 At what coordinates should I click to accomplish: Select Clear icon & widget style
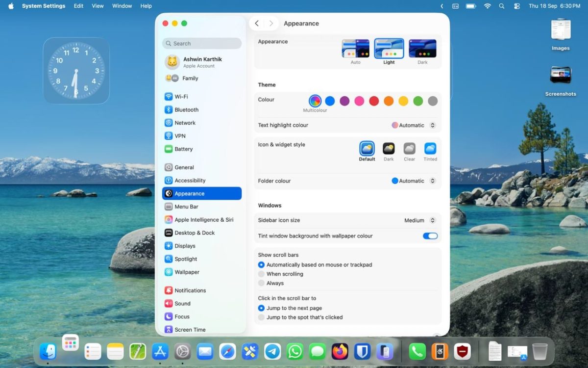[x=410, y=149]
